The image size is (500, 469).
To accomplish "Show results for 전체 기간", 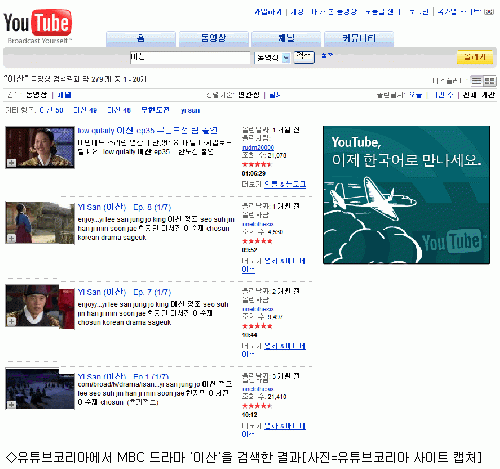I will click(479, 95).
